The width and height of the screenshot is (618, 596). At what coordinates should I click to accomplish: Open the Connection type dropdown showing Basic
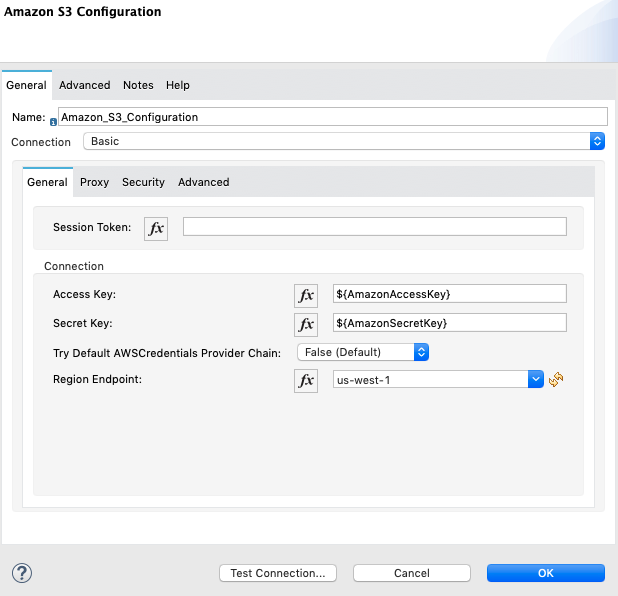(x=344, y=141)
